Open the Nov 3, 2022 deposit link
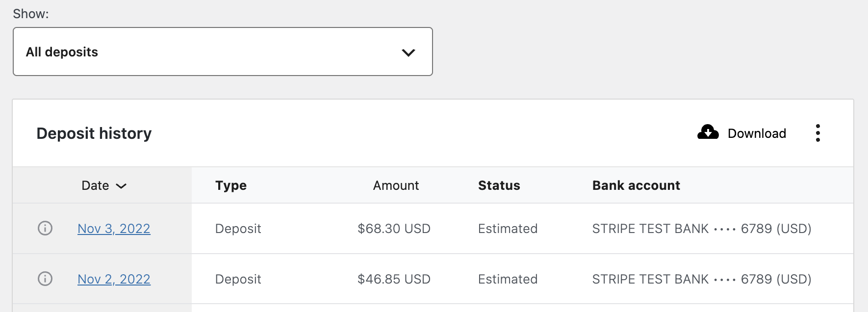Image resolution: width=868 pixels, height=312 pixels. pos(114,229)
